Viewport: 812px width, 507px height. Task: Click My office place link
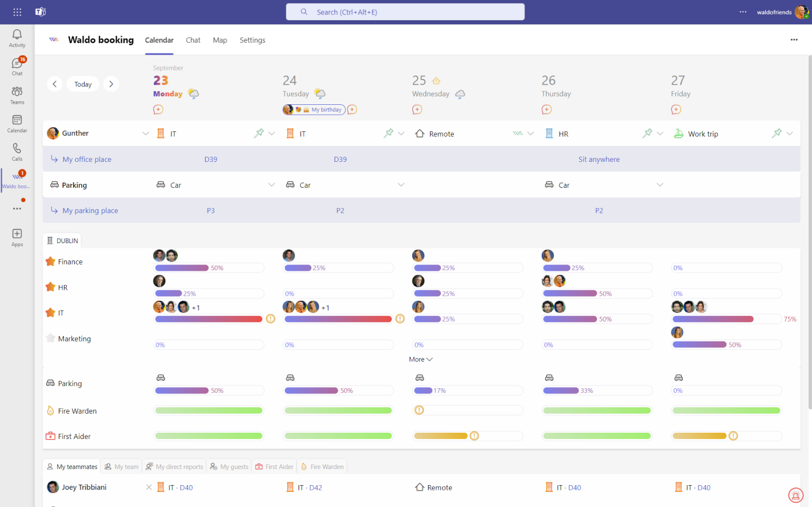(87, 159)
